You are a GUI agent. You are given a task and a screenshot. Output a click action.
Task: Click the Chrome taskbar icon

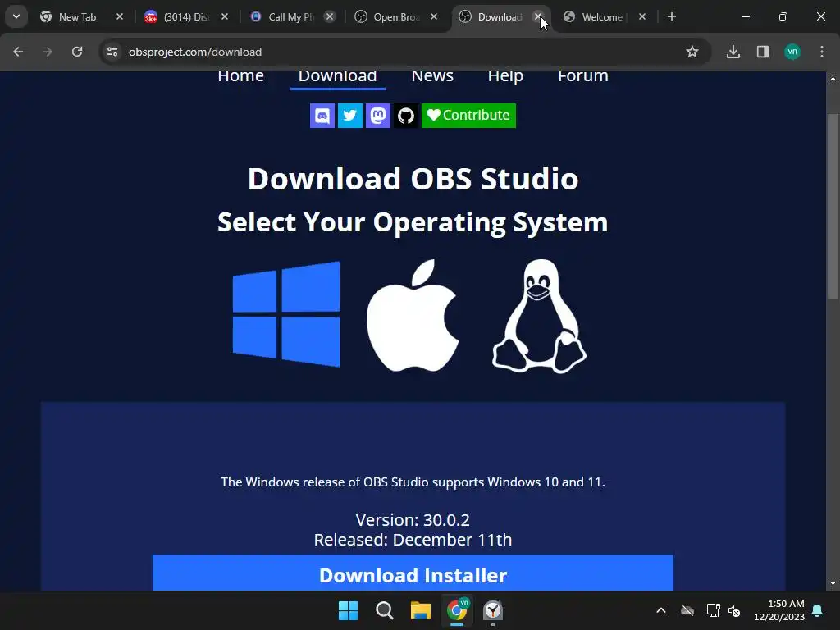[457, 610]
